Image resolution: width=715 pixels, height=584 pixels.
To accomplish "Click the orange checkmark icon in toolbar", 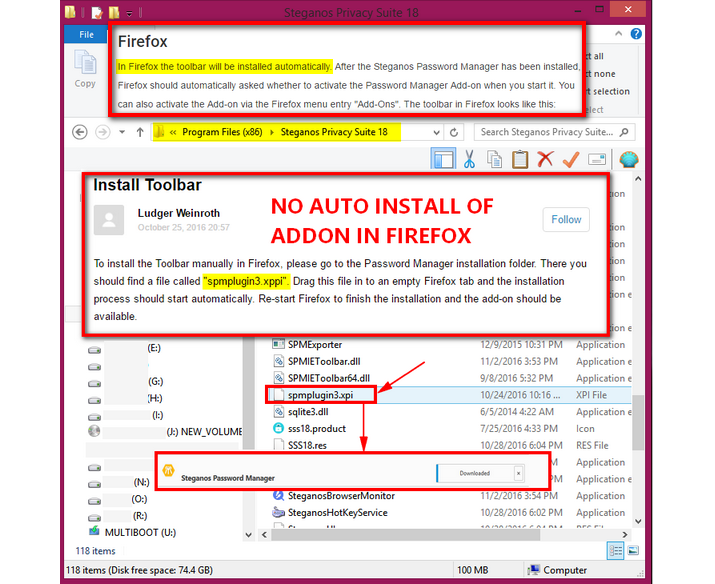I will 571,159.
